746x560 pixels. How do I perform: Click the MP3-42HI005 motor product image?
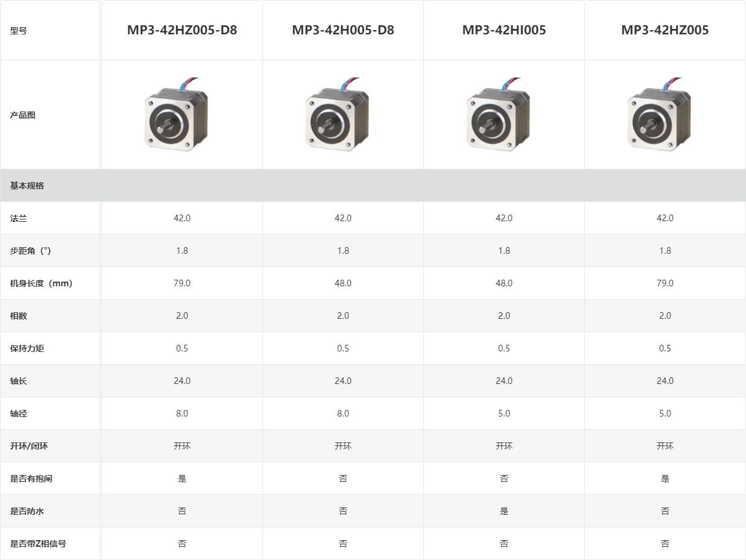(498, 113)
